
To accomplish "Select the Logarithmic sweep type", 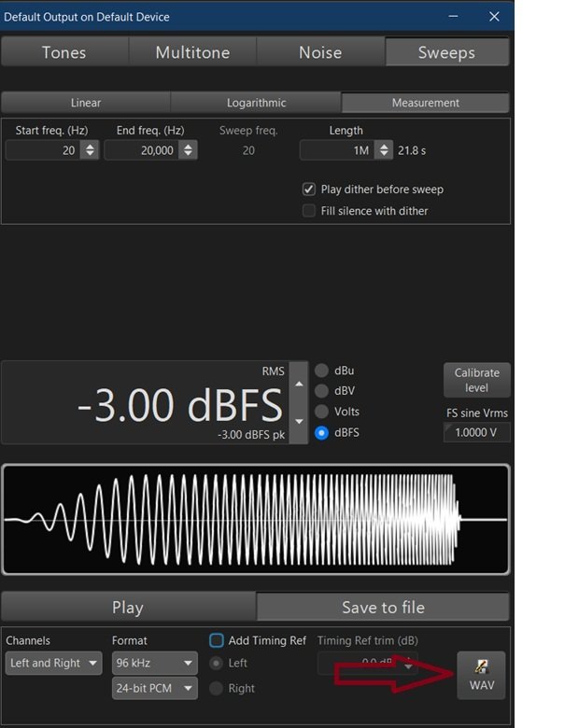I will click(x=256, y=103).
